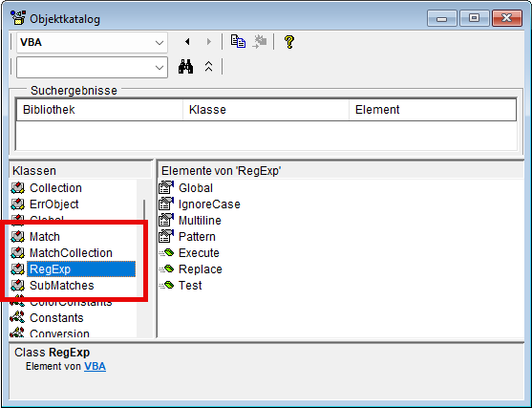Select the ErrObject class
The height and width of the screenshot is (408, 532).
(x=54, y=204)
